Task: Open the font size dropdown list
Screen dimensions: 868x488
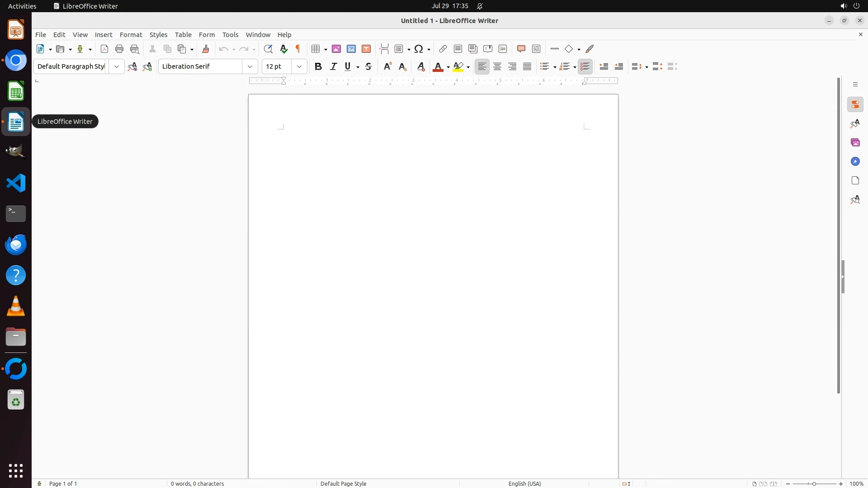Action: point(299,67)
